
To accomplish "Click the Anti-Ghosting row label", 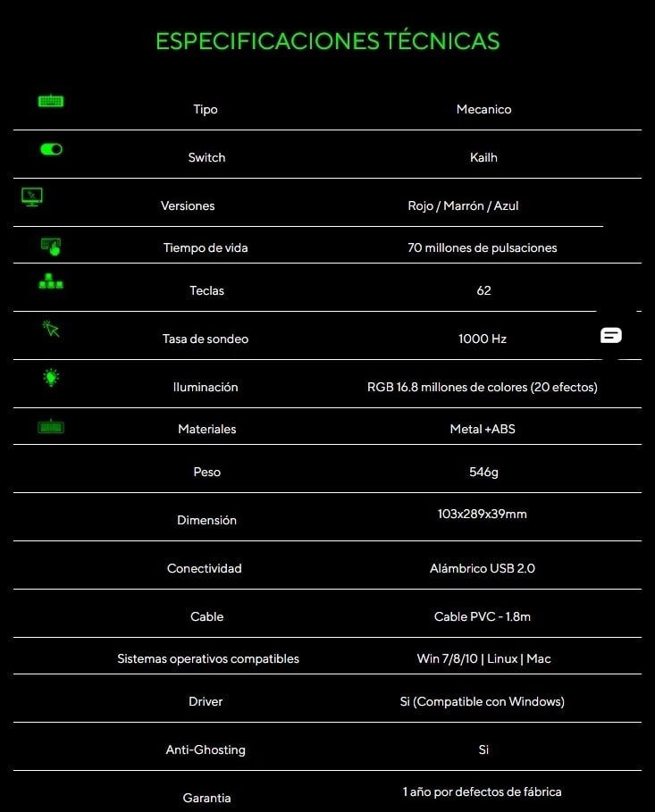I will (206, 749).
